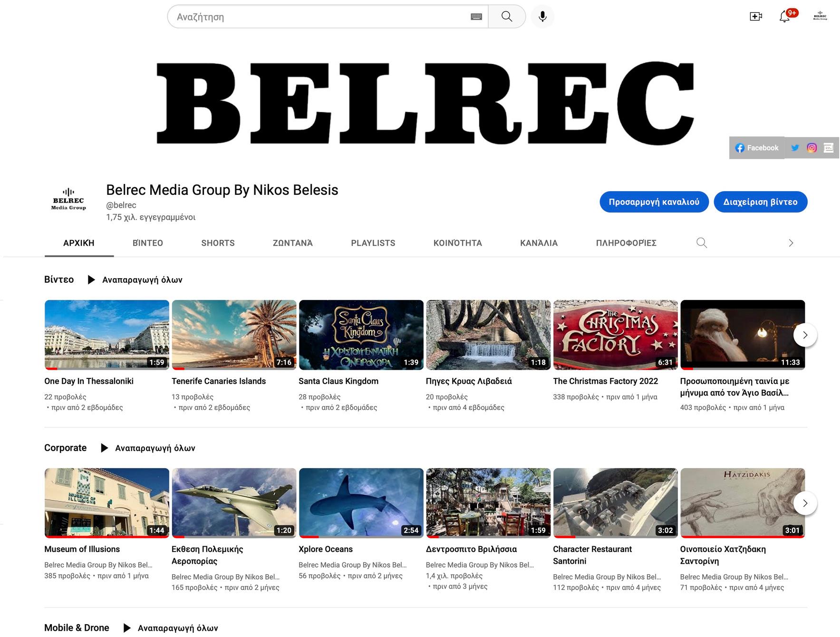Open Museum of Illusions thumbnail
The height and width of the screenshot is (637, 840).
[x=107, y=503]
